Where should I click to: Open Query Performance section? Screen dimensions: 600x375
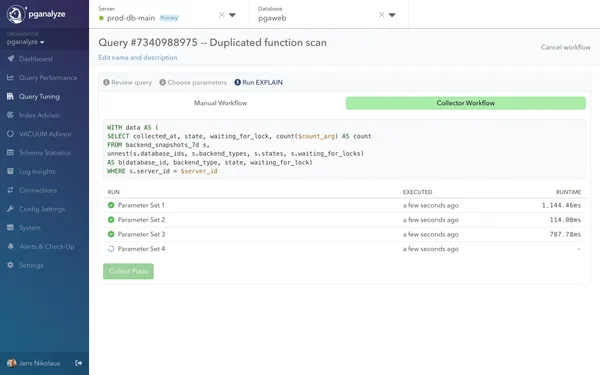coord(48,78)
